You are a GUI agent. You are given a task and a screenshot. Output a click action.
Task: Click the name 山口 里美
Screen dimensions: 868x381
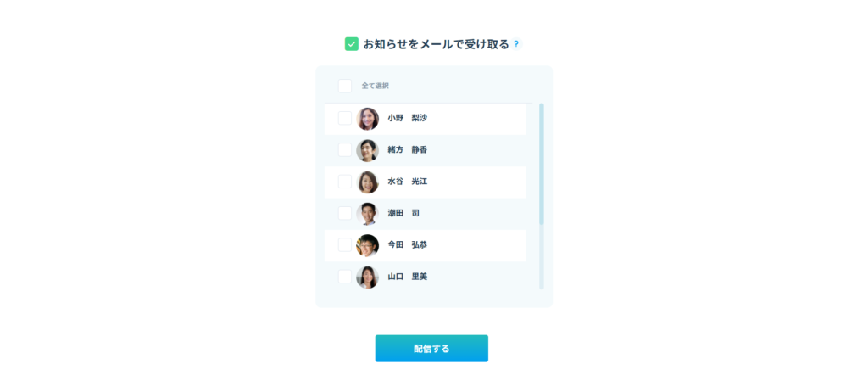point(408,277)
